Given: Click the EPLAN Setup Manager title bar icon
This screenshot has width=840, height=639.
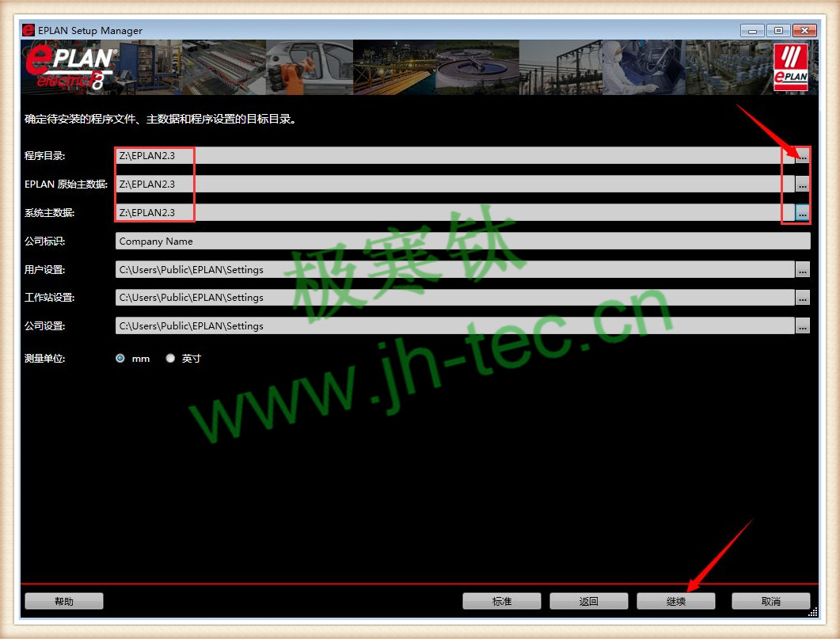Looking at the screenshot, I should point(29,30).
